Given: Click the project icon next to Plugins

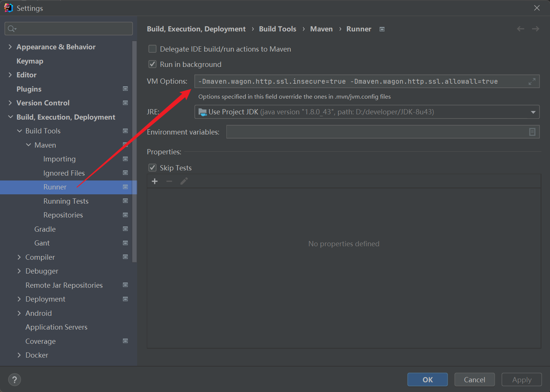Looking at the screenshot, I should (x=126, y=89).
